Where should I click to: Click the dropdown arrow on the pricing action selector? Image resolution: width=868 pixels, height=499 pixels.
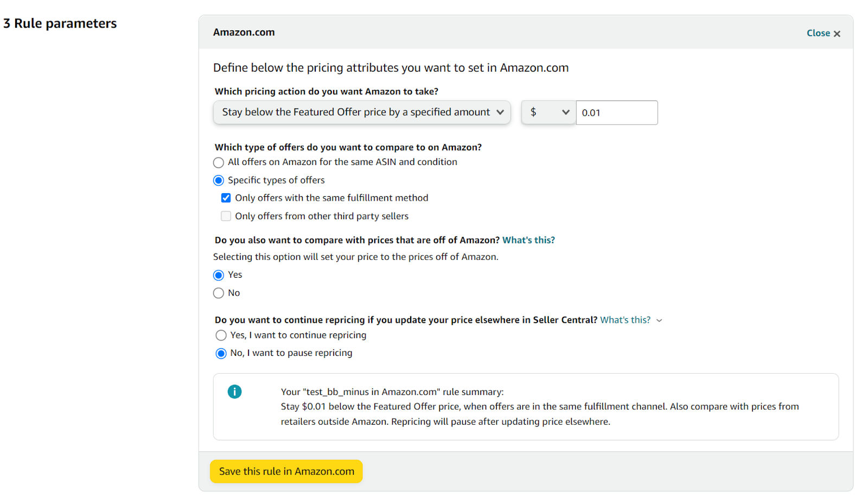(x=500, y=112)
